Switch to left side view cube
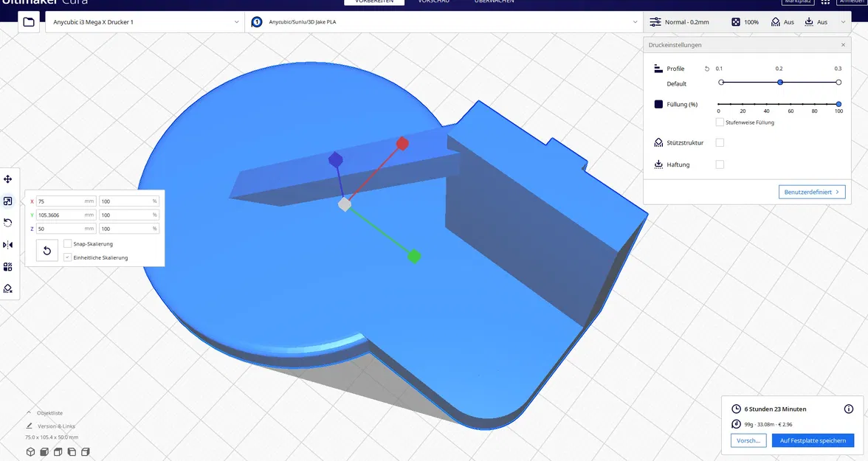The image size is (868, 461). point(72,451)
